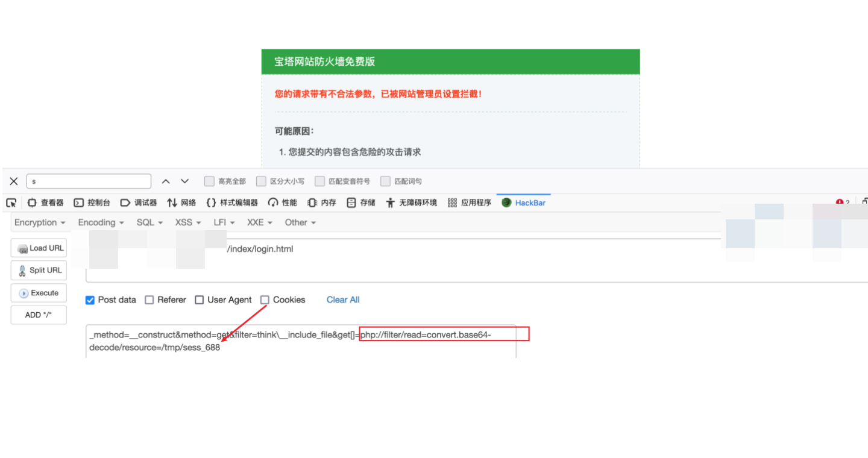This screenshot has height=458, width=868.
Task: Click the post data text area
Action: pyautogui.click(x=301, y=341)
